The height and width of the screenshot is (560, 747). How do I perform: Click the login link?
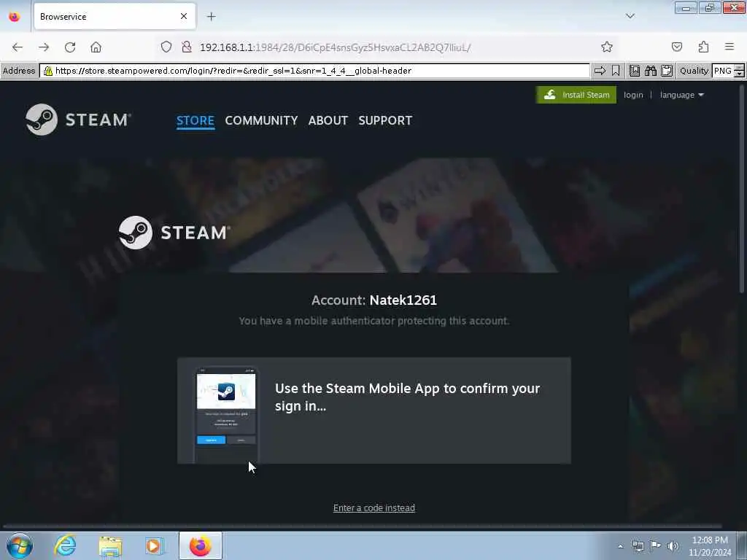coord(633,95)
